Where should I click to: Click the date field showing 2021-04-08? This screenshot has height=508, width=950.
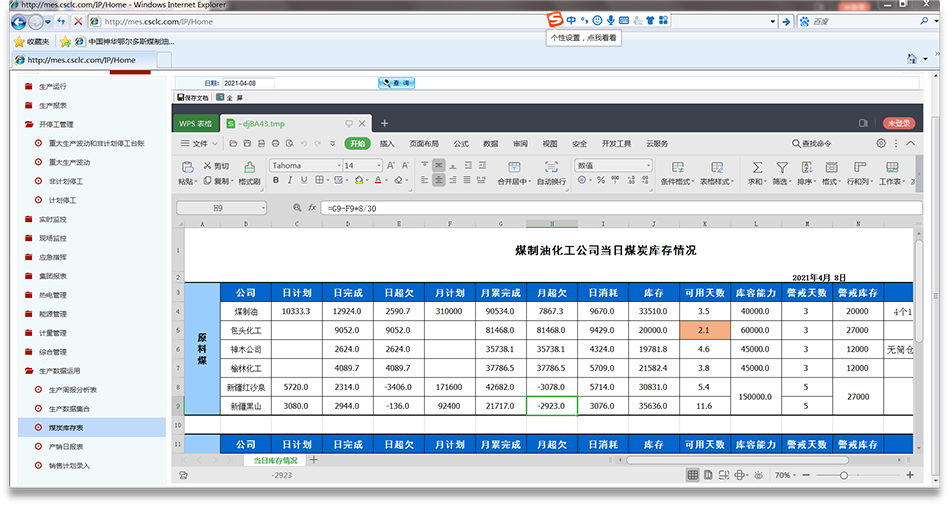248,83
